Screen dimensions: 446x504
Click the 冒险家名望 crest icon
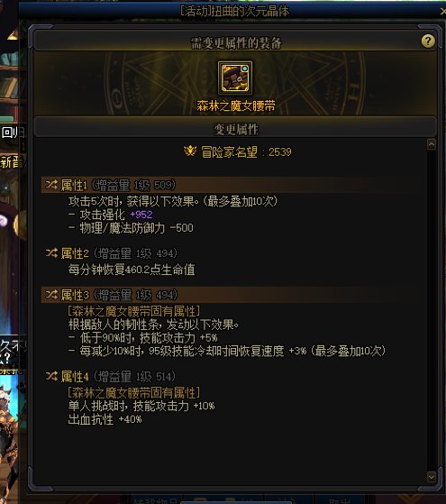(x=190, y=151)
